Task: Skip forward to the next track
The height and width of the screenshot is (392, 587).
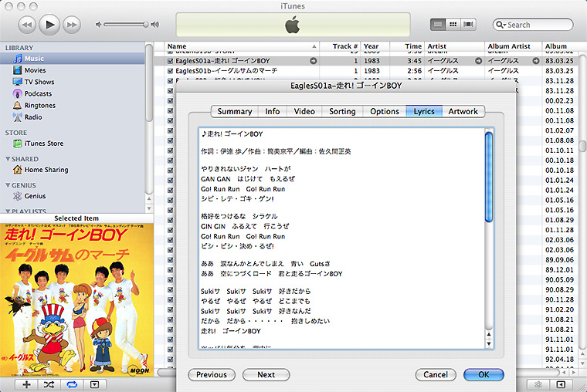Action: [x=72, y=25]
